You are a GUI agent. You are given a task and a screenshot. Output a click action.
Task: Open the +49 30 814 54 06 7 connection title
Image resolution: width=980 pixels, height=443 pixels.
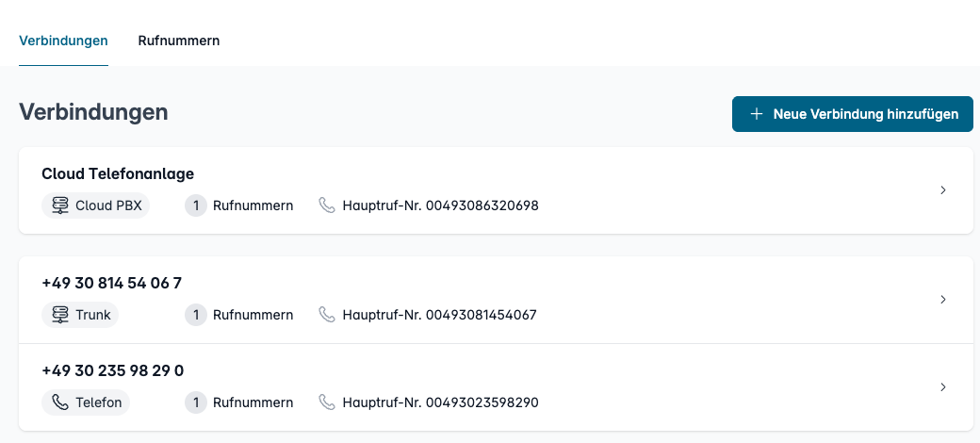click(x=112, y=283)
